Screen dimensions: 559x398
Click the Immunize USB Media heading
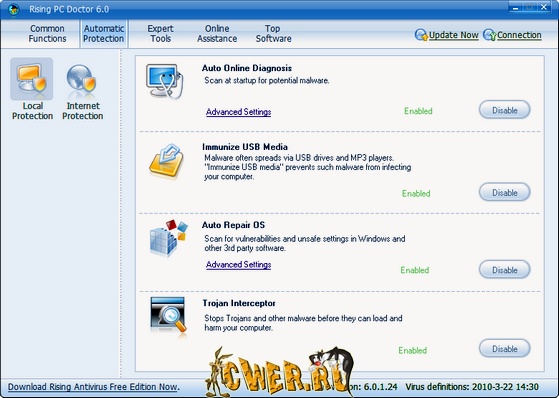(x=245, y=147)
